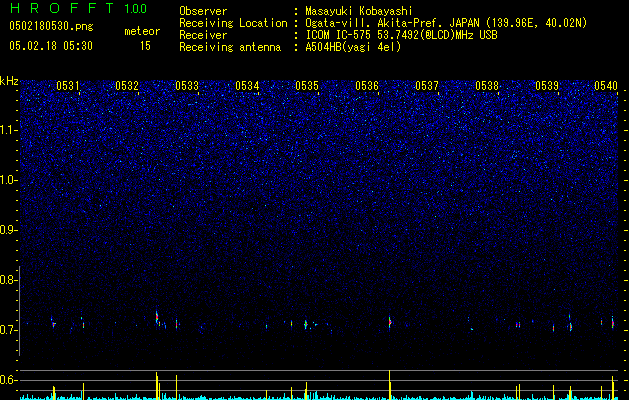
Task: Click antenna value A504HB(yagi 4el)
Action: coord(353,47)
